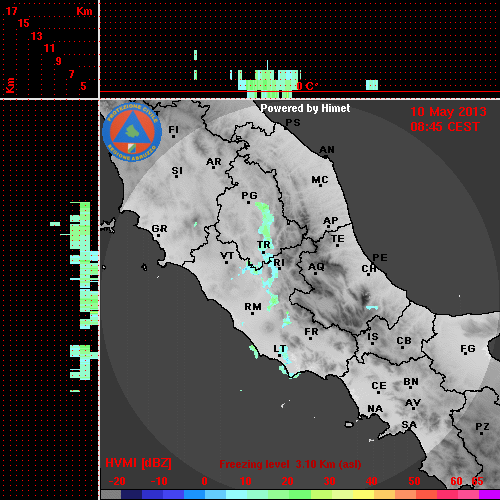Click the 'VT' city label

tap(227, 256)
